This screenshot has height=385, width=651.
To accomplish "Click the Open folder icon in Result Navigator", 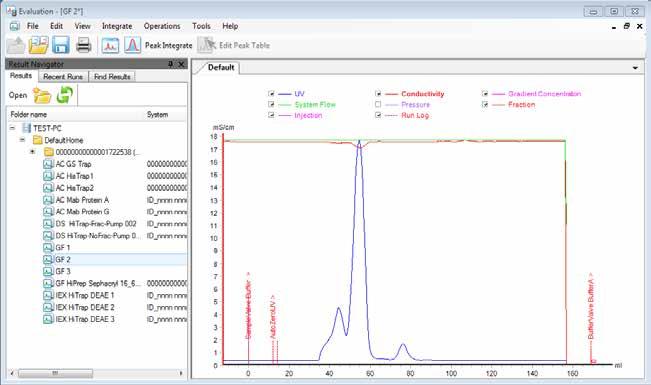I will click(x=42, y=96).
